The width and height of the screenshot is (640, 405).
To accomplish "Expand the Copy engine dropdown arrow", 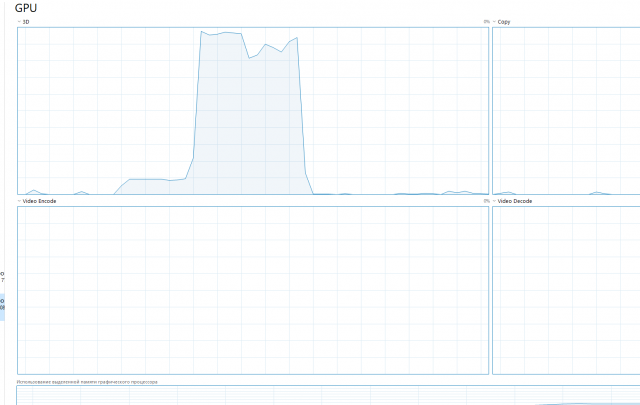I will tap(495, 21).
